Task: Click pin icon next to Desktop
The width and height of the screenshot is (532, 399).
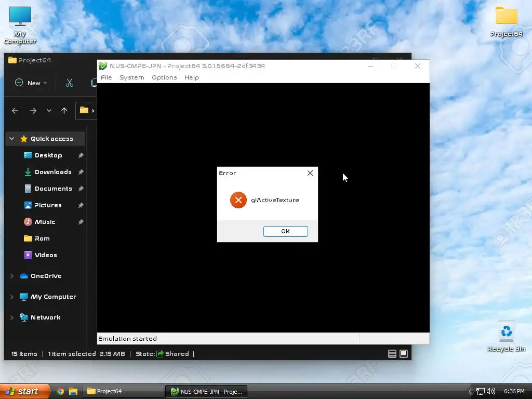Action: click(x=81, y=155)
